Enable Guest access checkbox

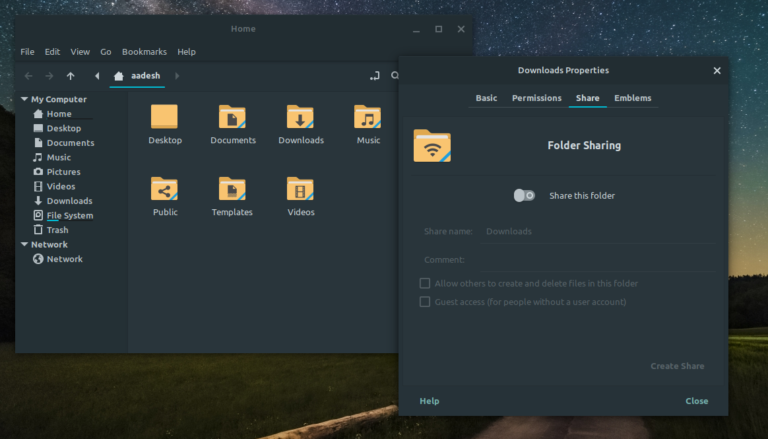pos(425,302)
